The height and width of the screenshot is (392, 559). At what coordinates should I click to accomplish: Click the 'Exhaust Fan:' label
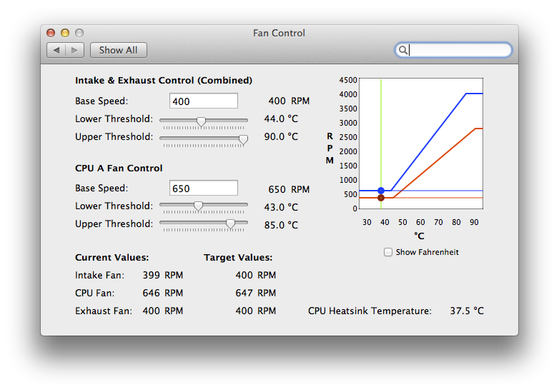104,311
